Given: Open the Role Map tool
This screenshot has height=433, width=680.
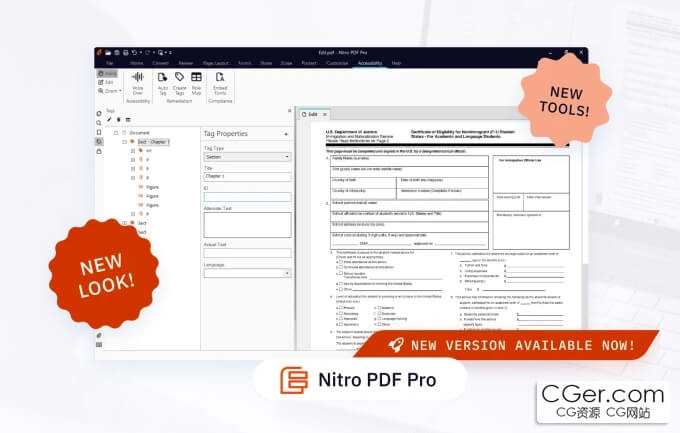Looking at the screenshot, I should 196,83.
